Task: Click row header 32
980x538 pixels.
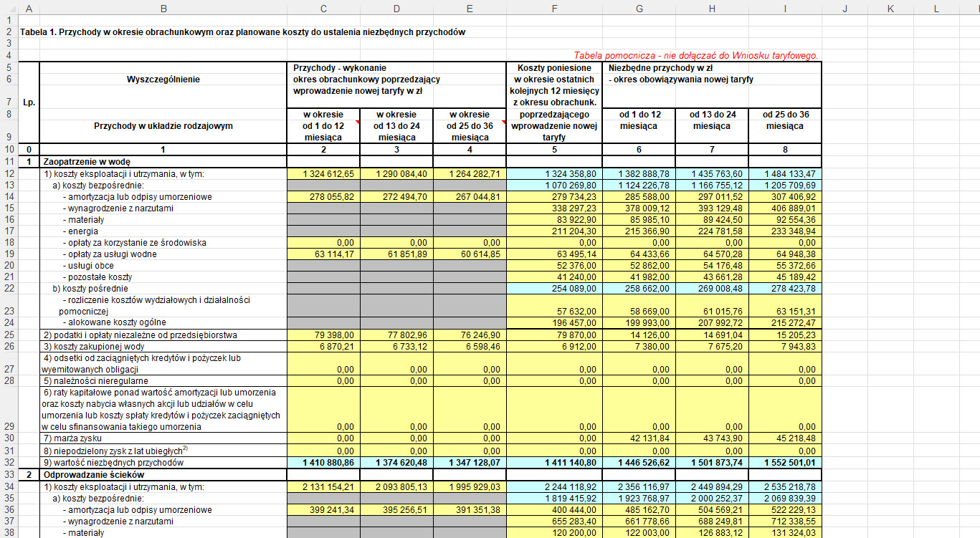Action: coord(9,463)
